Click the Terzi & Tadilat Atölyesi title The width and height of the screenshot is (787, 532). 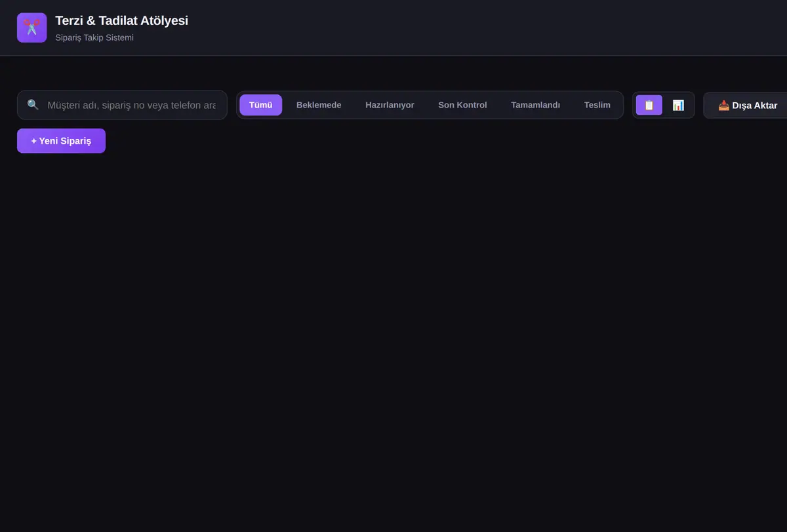click(x=121, y=20)
